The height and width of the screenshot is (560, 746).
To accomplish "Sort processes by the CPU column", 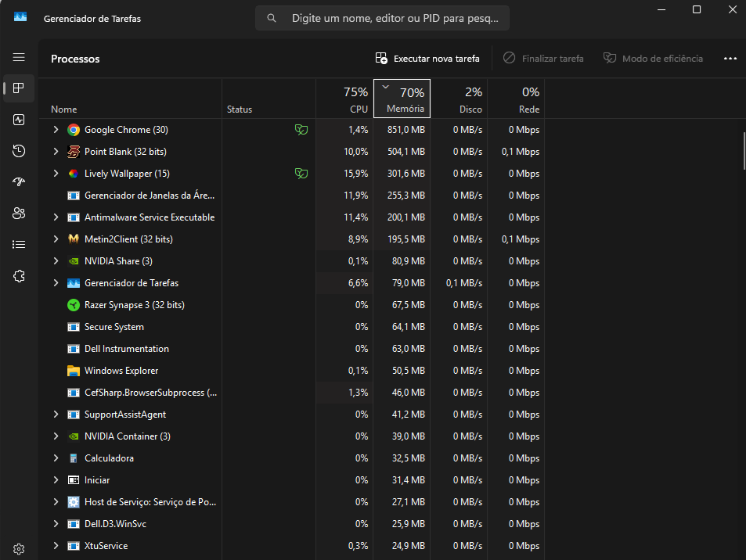I will [x=344, y=99].
